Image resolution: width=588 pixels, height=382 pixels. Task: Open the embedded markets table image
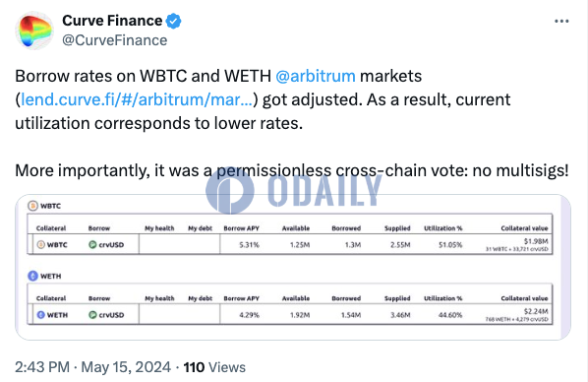[293, 267]
